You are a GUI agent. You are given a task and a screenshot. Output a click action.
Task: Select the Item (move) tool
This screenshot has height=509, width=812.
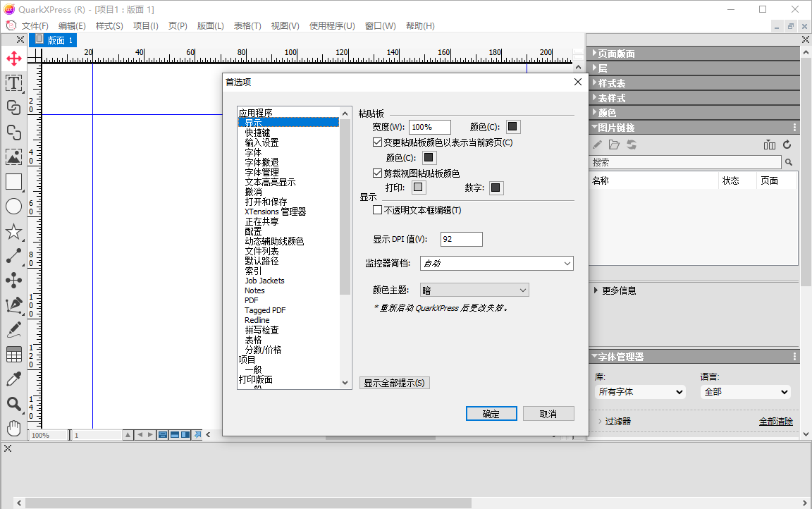[x=14, y=59]
